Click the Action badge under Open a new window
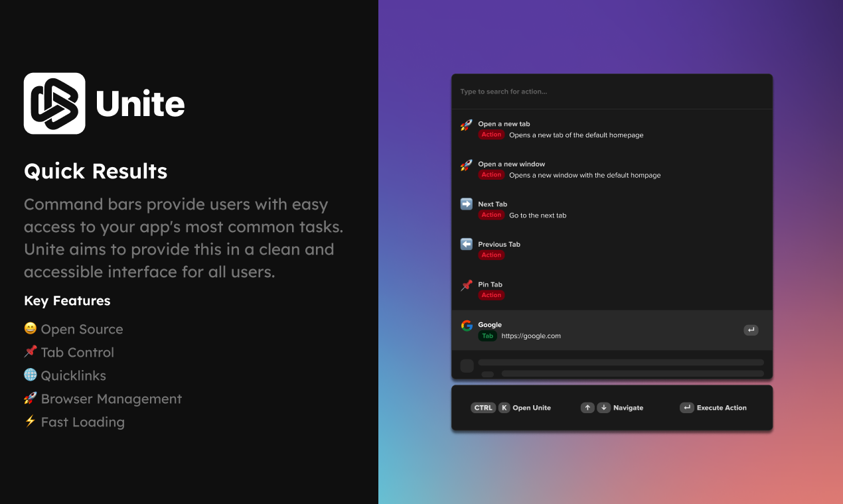 [x=491, y=175]
